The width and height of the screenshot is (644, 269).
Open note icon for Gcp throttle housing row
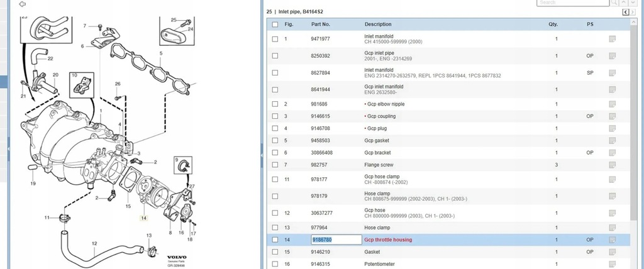612,240
